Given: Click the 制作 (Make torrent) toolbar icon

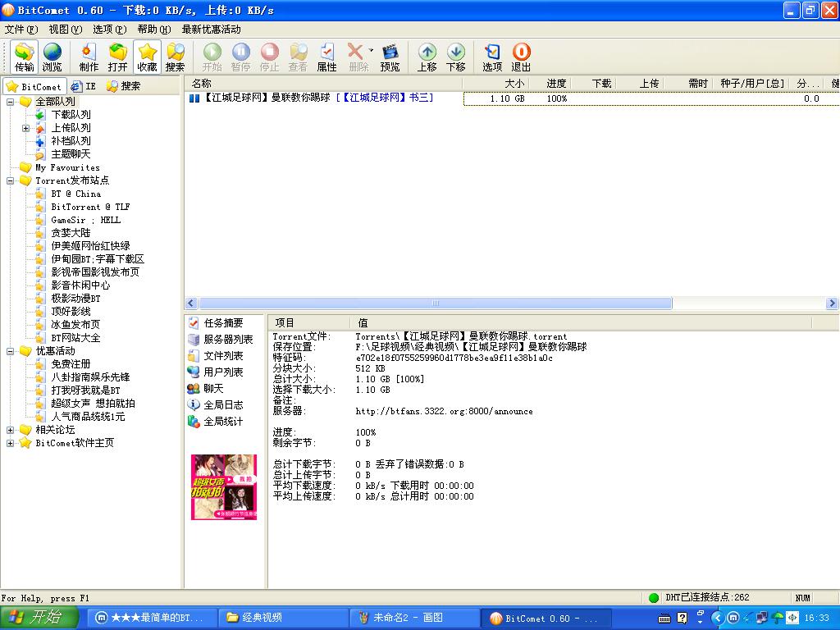Looking at the screenshot, I should coord(89,57).
